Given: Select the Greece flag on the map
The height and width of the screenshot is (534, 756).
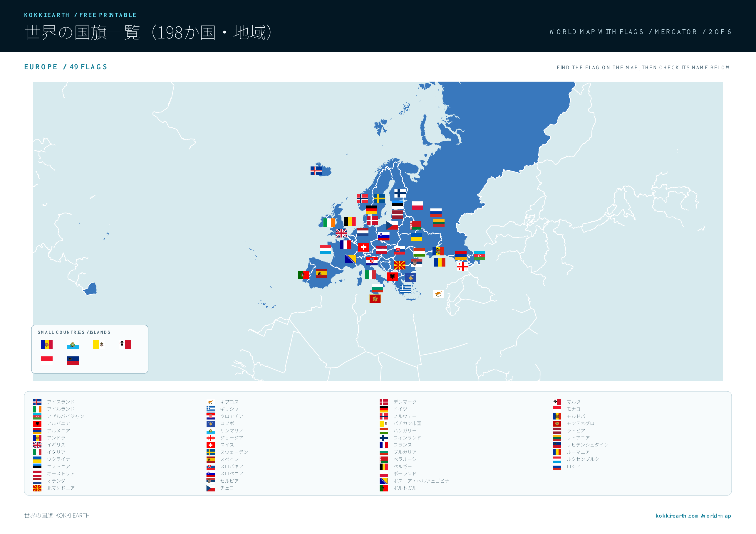Looking at the screenshot, I should coord(406,289).
